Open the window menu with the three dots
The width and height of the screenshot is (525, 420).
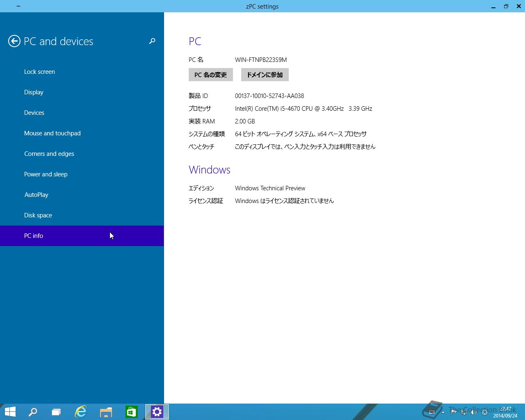point(18,6)
